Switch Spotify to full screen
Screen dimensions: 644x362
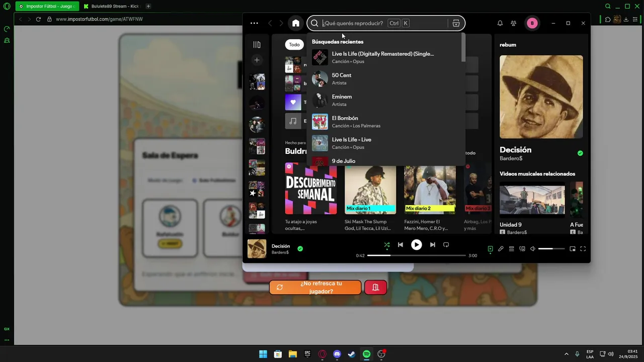coord(583,249)
